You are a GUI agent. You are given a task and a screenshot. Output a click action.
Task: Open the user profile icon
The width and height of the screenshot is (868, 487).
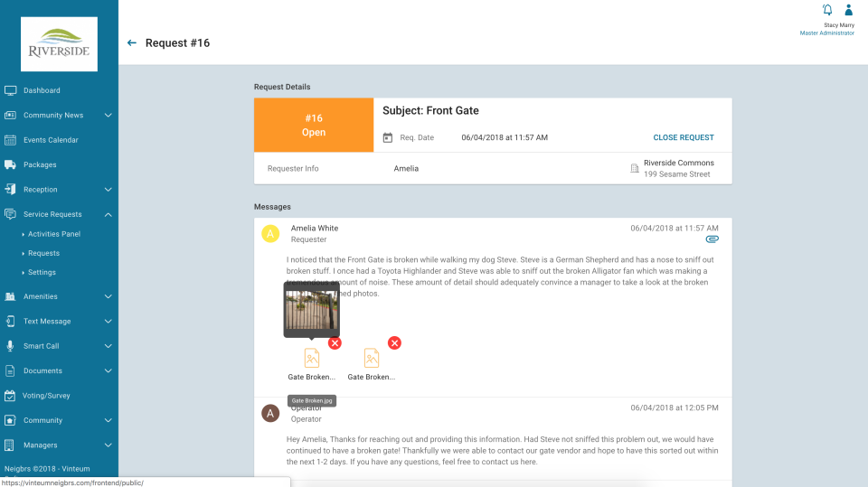(x=848, y=10)
